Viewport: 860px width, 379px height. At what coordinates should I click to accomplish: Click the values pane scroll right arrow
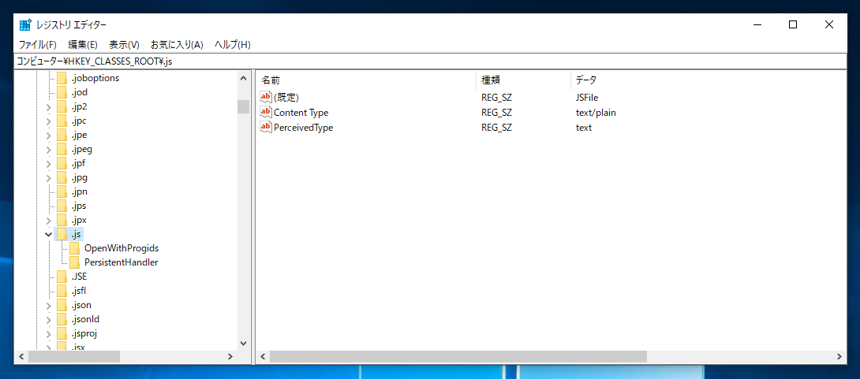[839, 357]
